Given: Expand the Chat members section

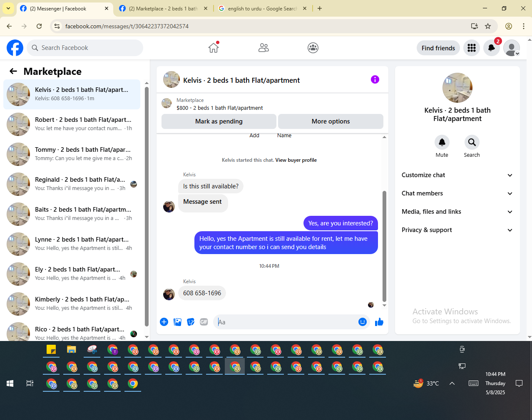Looking at the screenshot, I should pos(457,193).
